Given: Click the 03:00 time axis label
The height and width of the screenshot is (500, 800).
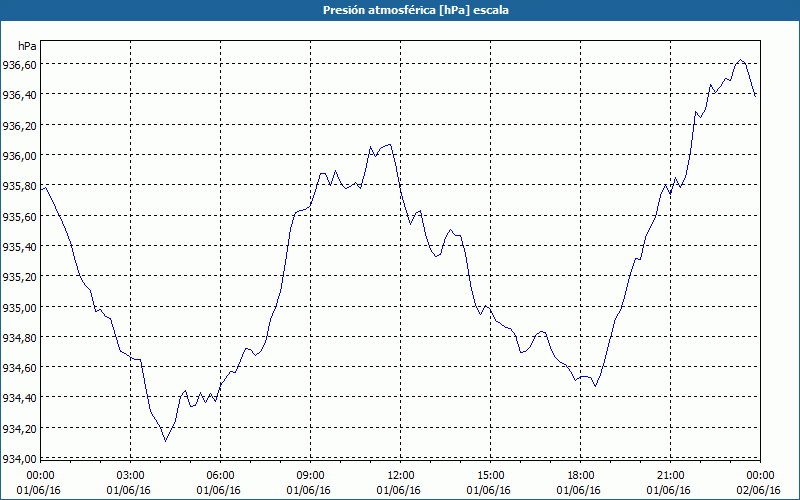Looking at the screenshot, I should click(131, 476).
